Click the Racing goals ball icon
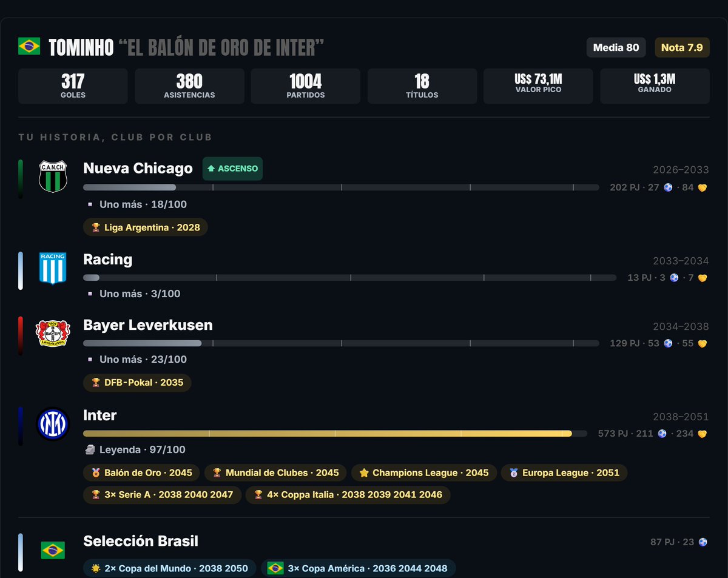The image size is (728, 578). click(x=674, y=278)
